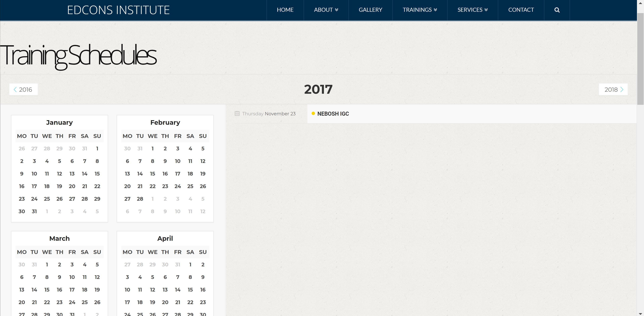
Task: Click the search magnifier icon in navbar
Action: point(557,10)
